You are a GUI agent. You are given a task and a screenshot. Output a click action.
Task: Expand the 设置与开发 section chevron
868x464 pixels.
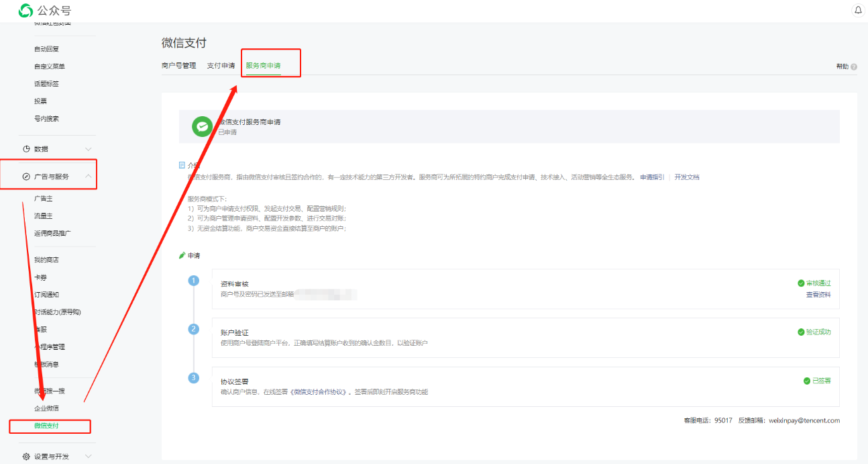click(89, 457)
